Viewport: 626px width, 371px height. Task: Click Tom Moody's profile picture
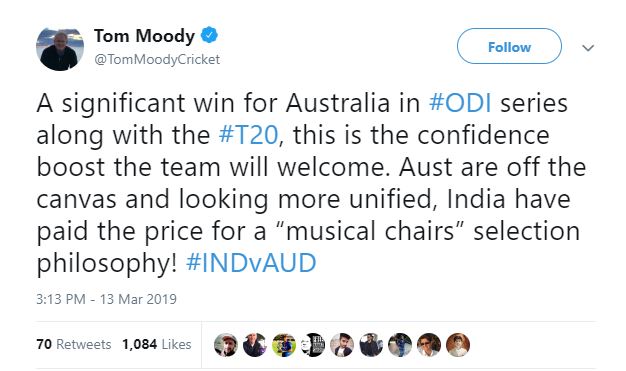60,49
